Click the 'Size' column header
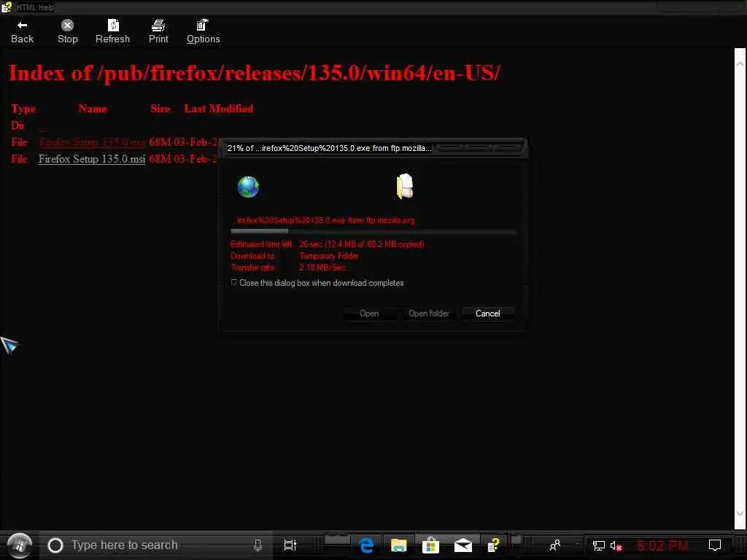Image resolution: width=747 pixels, height=560 pixels. coord(160,109)
